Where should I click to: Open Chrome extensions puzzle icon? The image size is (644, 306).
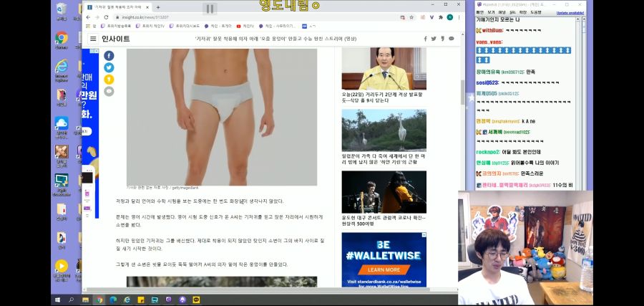click(441, 17)
